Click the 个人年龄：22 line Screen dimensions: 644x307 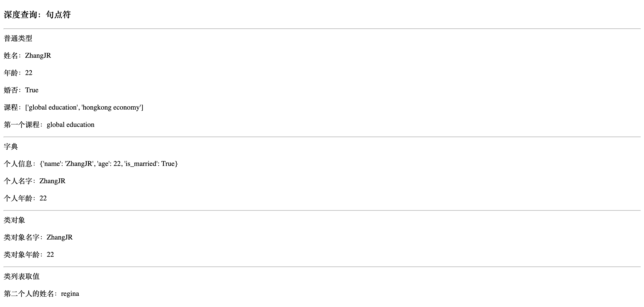25,198
